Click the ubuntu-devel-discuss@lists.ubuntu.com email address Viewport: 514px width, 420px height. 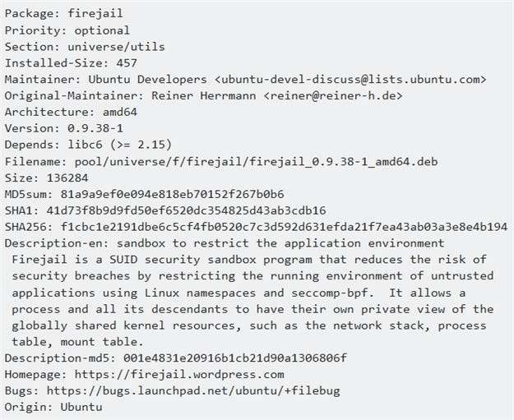click(354, 79)
